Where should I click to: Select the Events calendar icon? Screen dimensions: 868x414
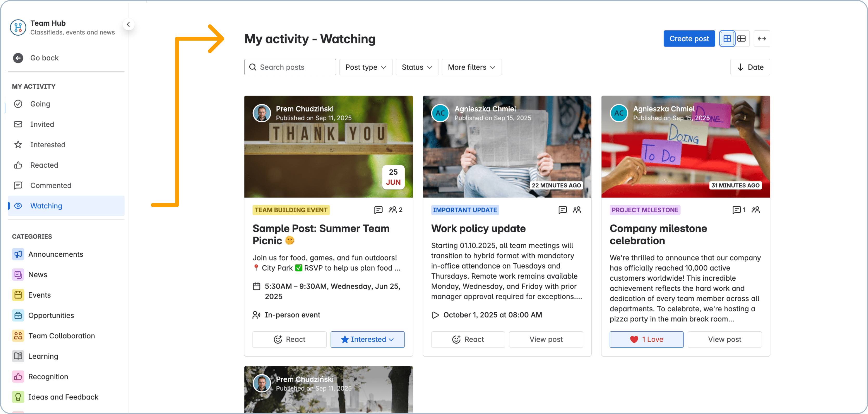(18, 295)
